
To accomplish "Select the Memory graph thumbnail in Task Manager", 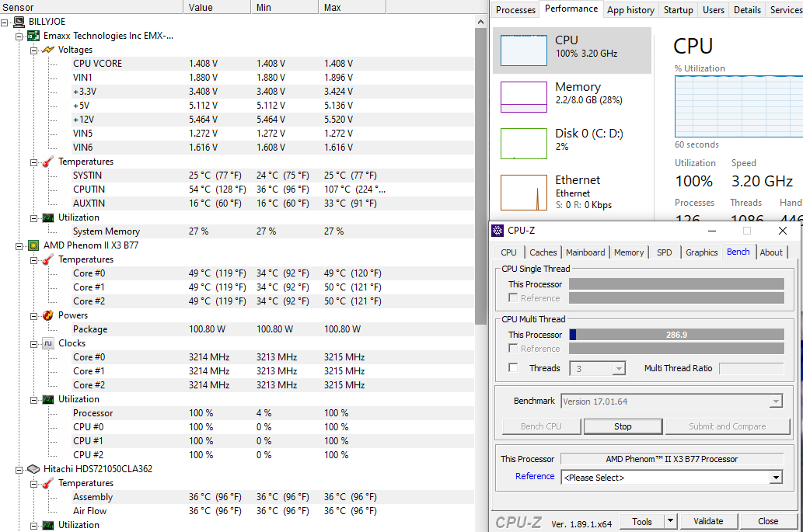I will pyautogui.click(x=523, y=96).
